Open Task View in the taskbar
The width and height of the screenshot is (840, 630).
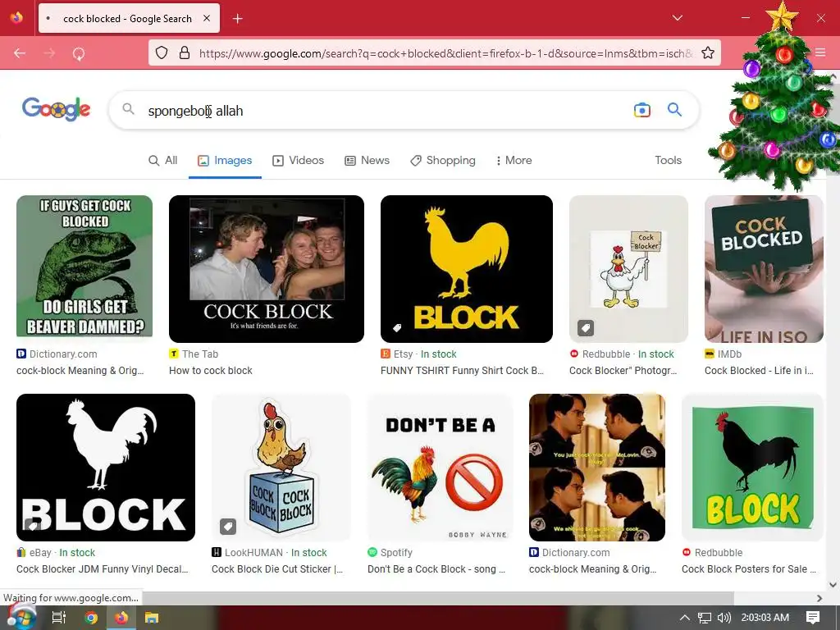coord(58,618)
